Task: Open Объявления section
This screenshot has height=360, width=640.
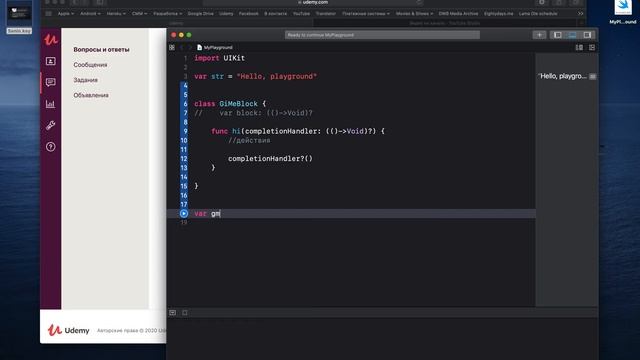Action: click(x=91, y=95)
